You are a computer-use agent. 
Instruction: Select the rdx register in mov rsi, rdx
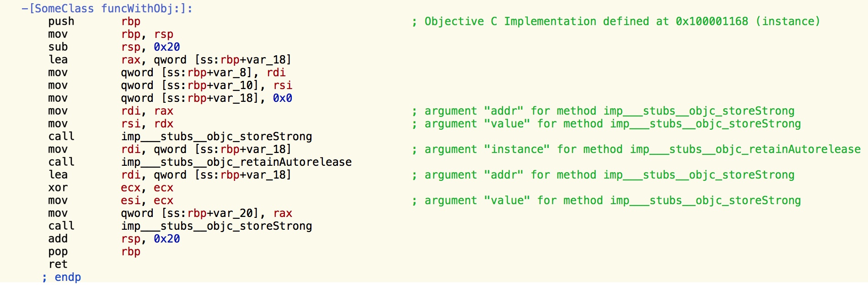click(x=164, y=124)
